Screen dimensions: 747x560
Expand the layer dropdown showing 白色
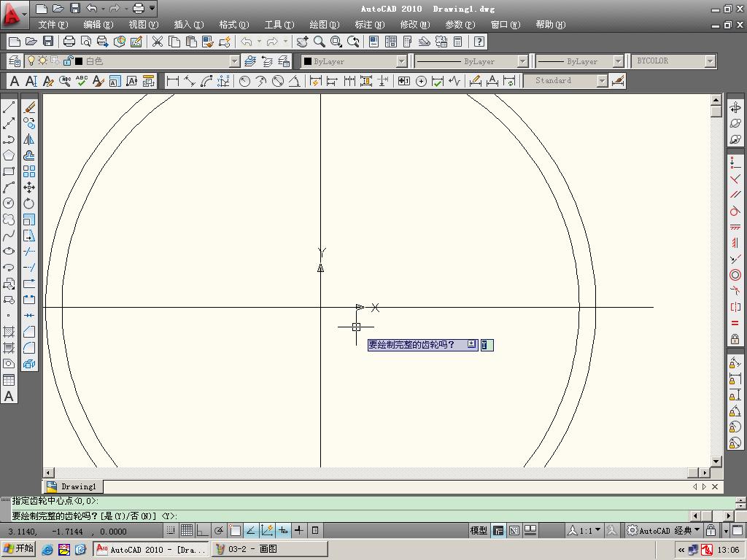coord(234,61)
